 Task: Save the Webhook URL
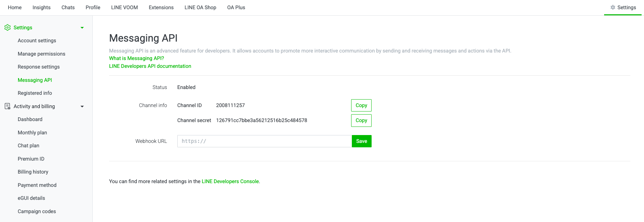tap(362, 141)
